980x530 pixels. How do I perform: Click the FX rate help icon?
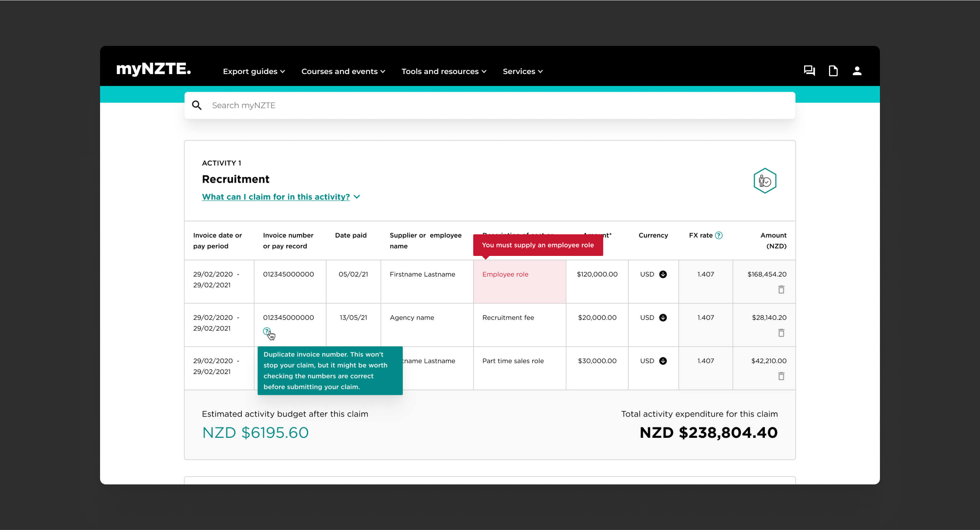pos(719,235)
